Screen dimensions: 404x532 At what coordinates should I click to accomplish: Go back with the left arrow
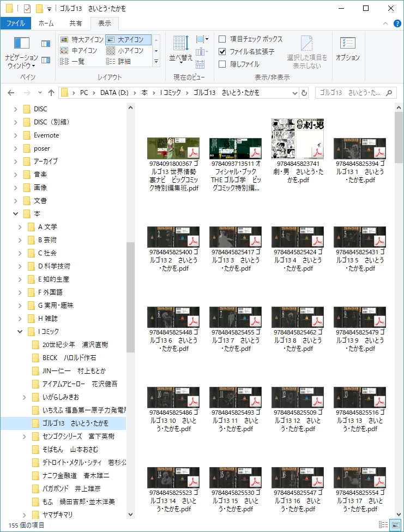click(x=11, y=93)
